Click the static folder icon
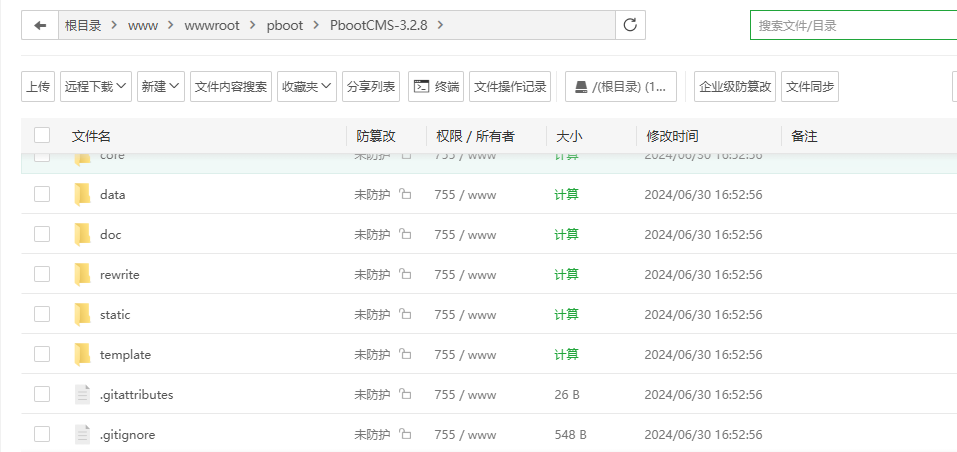The width and height of the screenshot is (957, 452). tap(82, 315)
